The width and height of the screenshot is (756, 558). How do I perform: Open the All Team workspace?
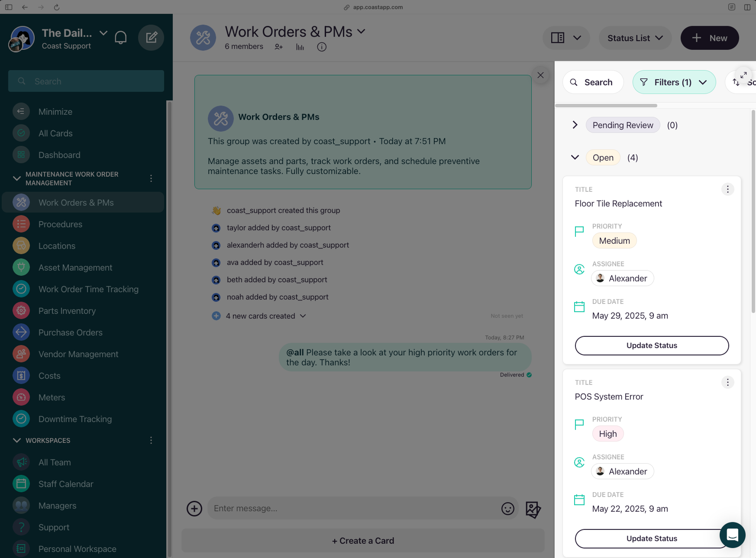pyautogui.click(x=55, y=462)
